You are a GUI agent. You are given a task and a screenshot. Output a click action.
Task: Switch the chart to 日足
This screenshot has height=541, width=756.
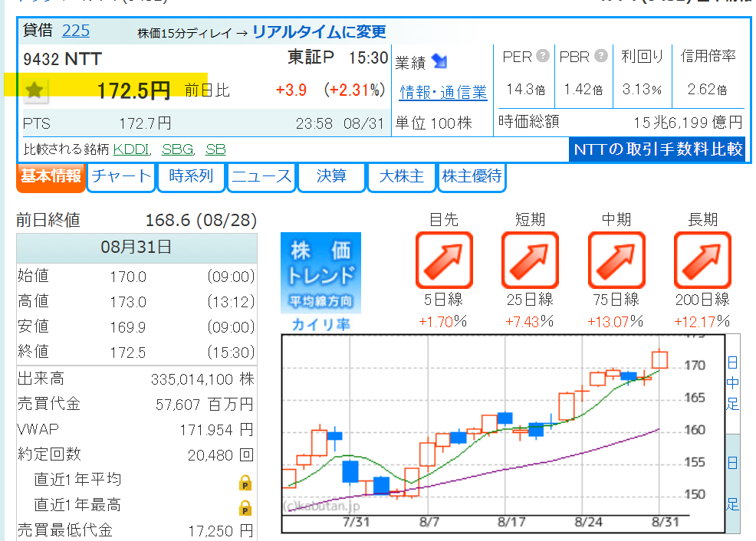[732, 484]
